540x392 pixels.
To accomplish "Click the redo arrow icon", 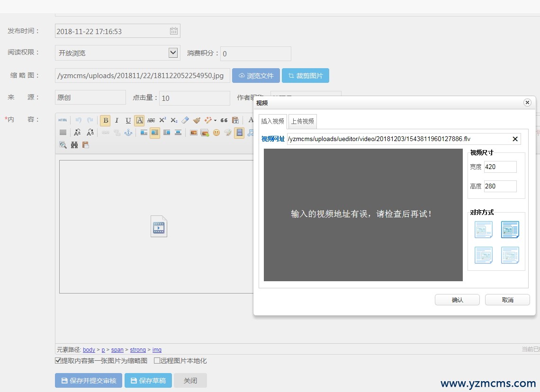I will (90, 120).
